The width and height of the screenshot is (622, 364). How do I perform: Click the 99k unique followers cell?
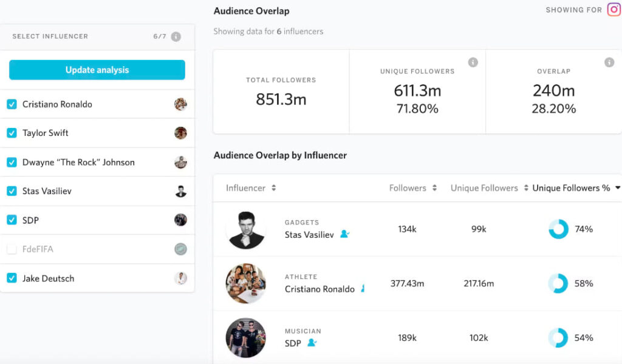479,229
